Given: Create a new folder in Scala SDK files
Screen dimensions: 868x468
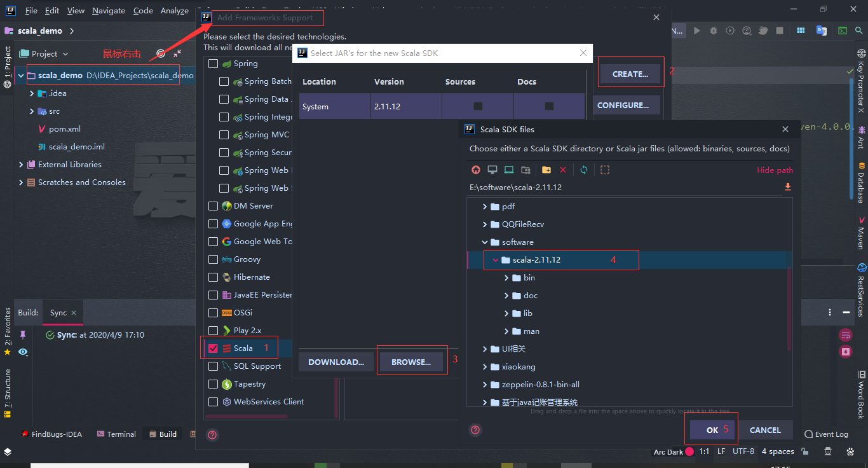Looking at the screenshot, I should [x=546, y=170].
